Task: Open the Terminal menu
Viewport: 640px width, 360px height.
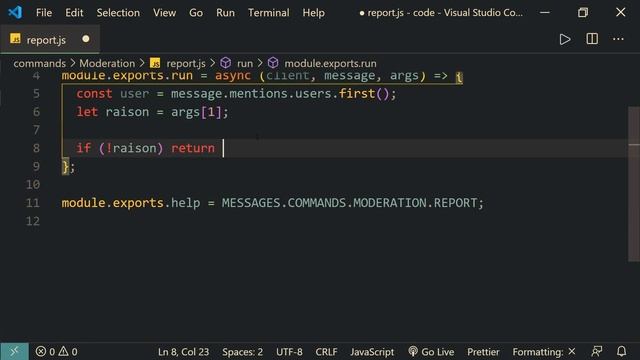Action: [x=269, y=13]
